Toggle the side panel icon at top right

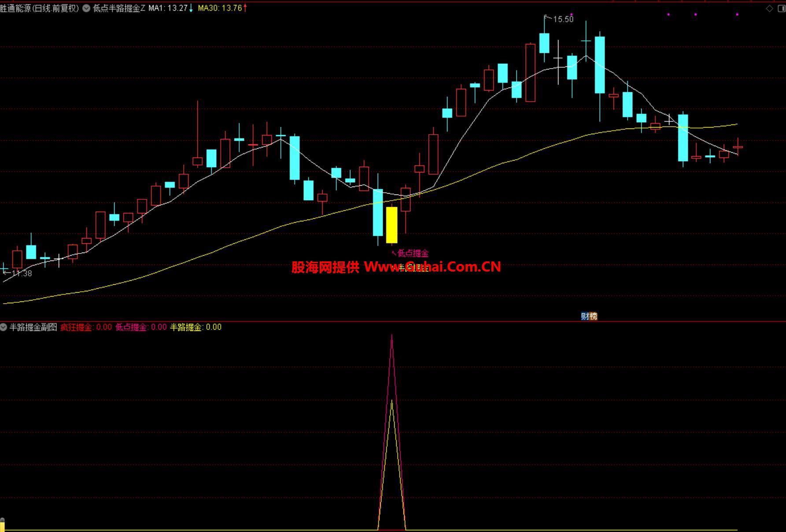[781, 8]
